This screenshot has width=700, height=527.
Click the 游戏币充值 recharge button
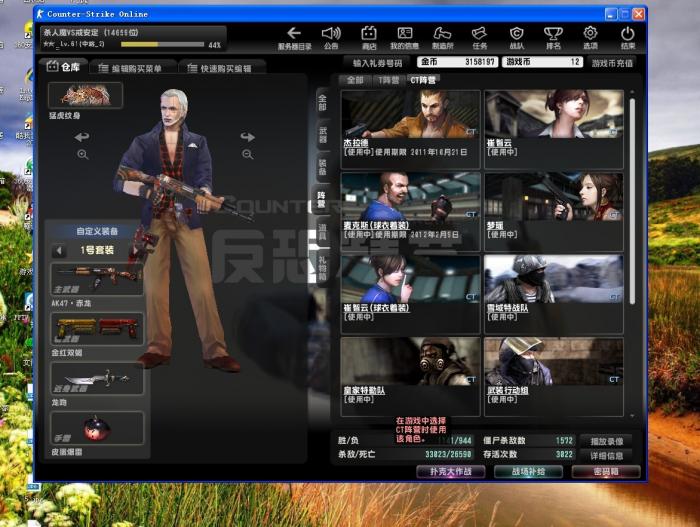click(612, 63)
